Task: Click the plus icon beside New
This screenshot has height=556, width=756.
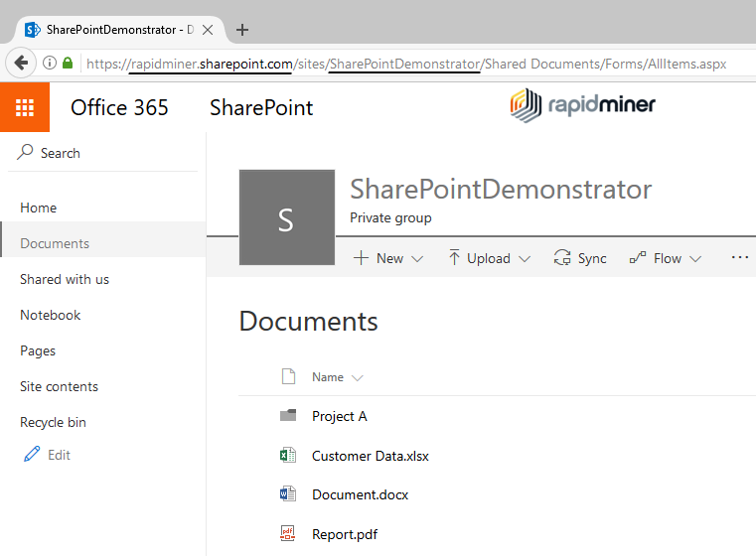Action: coord(361,258)
